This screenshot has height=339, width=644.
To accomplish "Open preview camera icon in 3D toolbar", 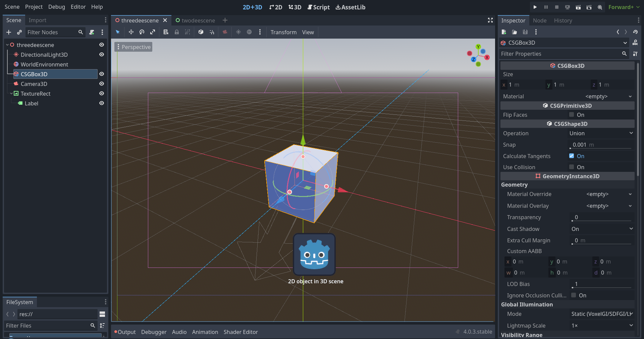I will (x=225, y=32).
